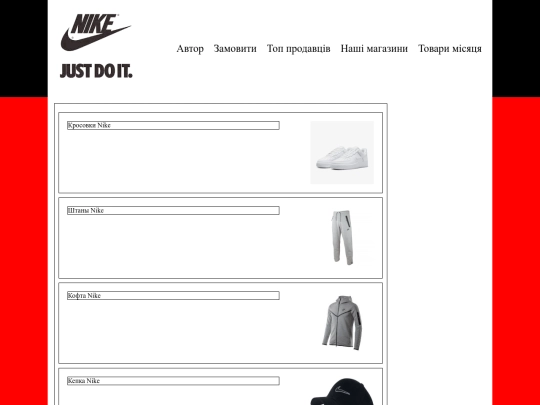Click the red background area

click(x=23, y=251)
